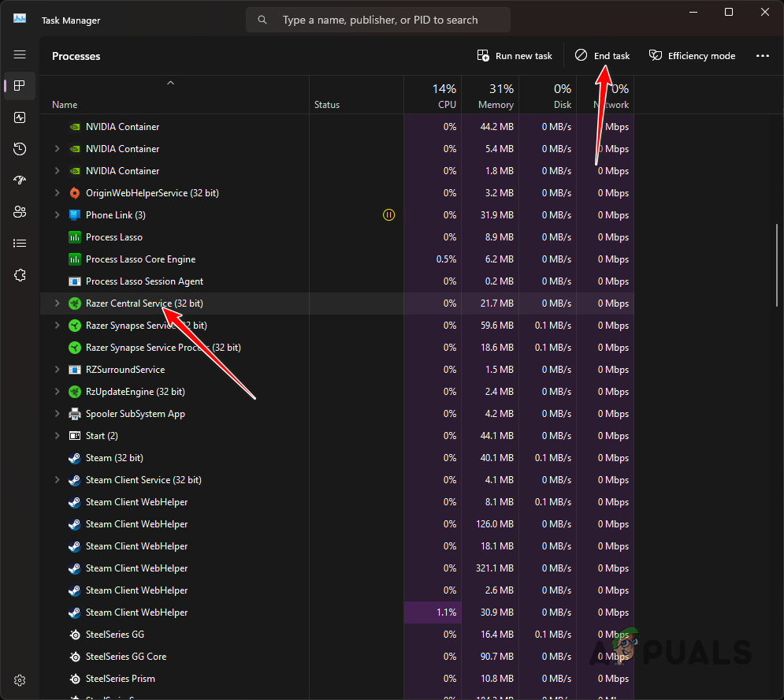Expand the Steam Client Service entry

(x=57, y=480)
